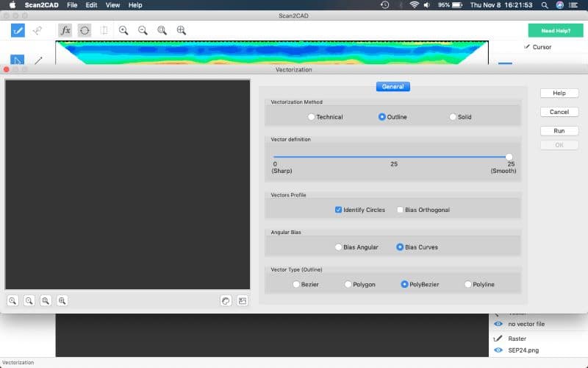The image size is (588, 368).
Task: Click the Vector definition slider handle
Action: [509, 157]
